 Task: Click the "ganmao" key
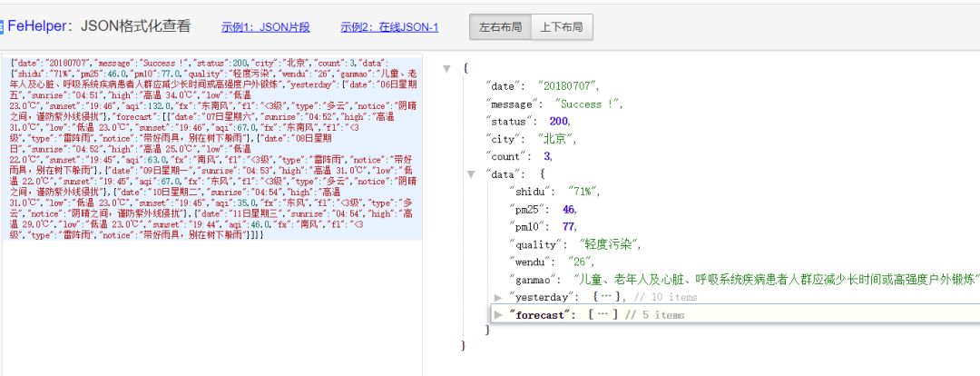[x=533, y=280]
